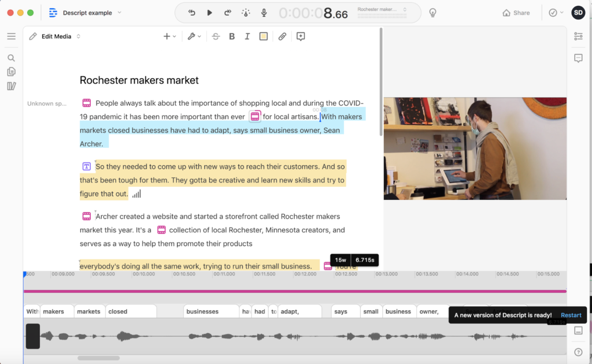Open the hamburger menu in sidebar
Viewport: 592px width, 364px height.
point(11,36)
